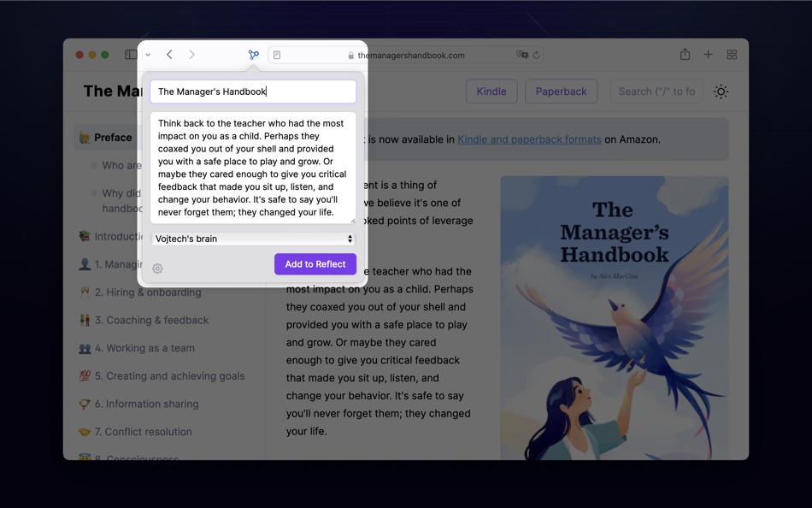
Task: Edit the title field The Manager's Handbook
Action: tap(253, 92)
